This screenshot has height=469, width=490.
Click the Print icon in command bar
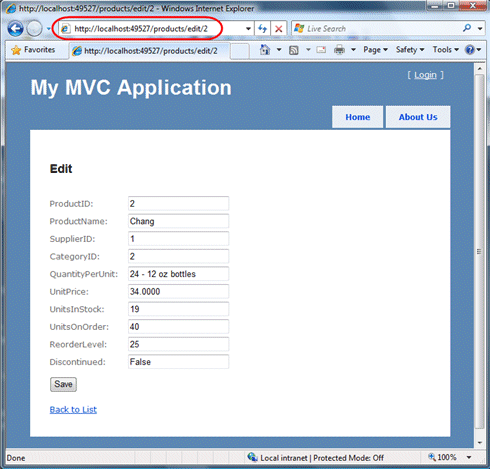click(x=339, y=50)
